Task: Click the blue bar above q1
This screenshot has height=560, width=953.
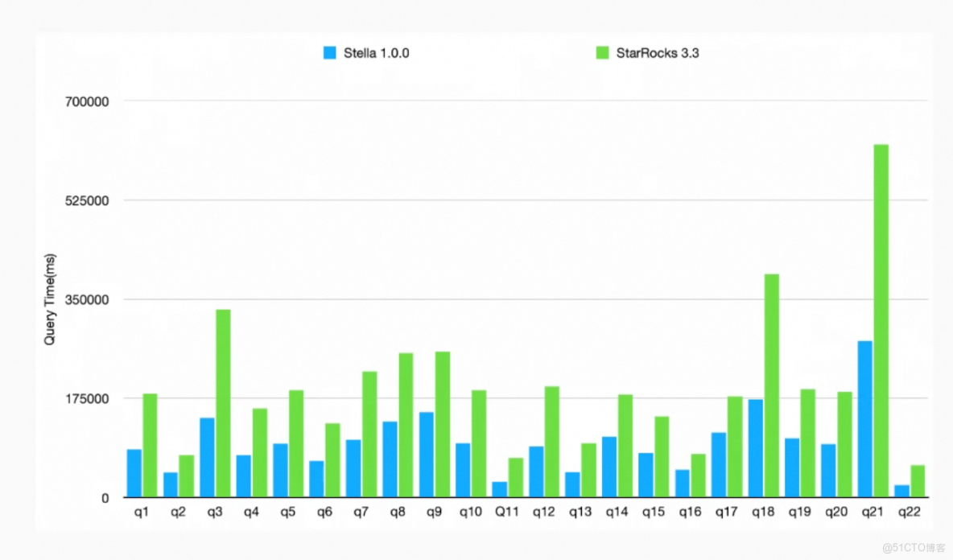Action: point(132,471)
